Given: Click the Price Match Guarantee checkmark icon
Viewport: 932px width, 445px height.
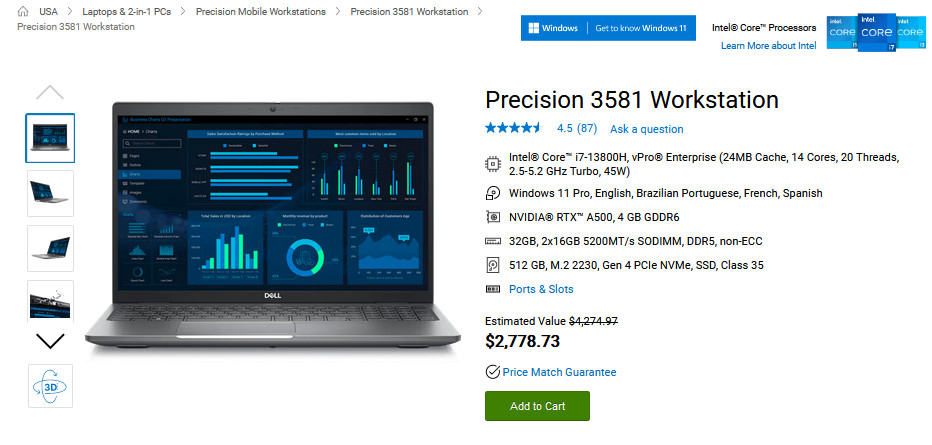Looking at the screenshot, I should [x=493, y=372].
